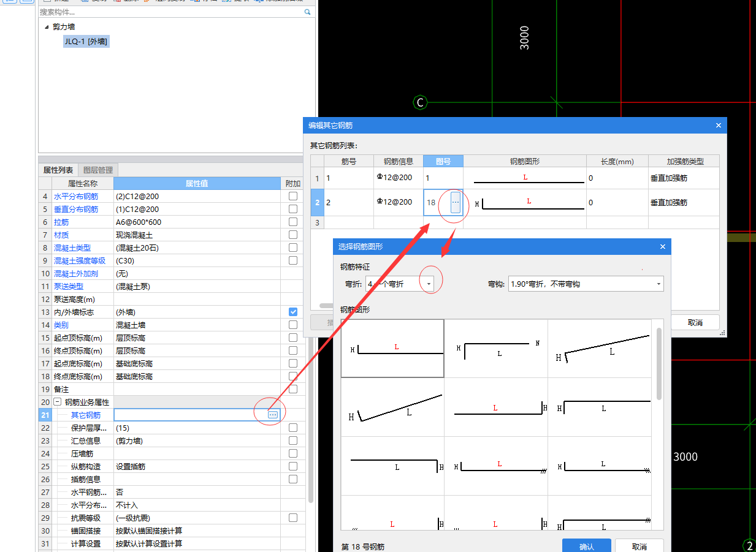Click the 图号 column header
The image size is (756, 552).
click(443, 161)
